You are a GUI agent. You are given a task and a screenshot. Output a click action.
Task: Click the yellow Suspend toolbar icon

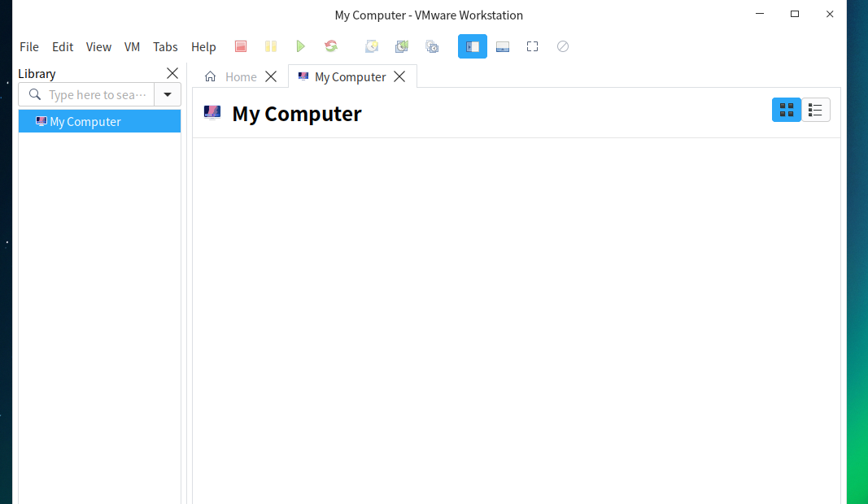coord(271,46)
